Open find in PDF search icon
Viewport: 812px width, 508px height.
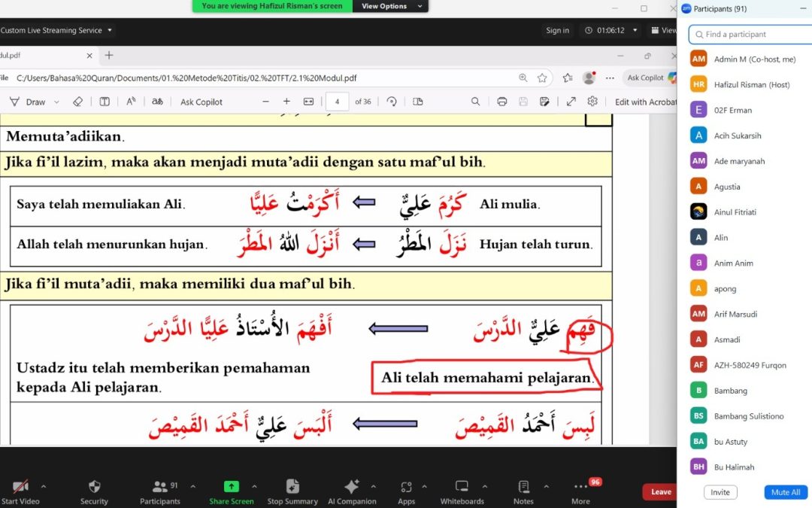click(x=475, y=102)
